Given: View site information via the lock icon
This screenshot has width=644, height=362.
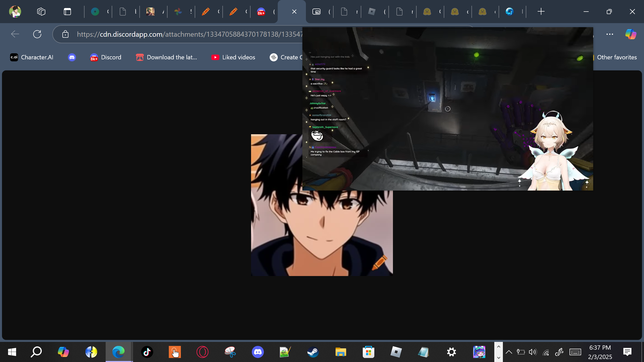Looking at the screenshot, I should [x=65, y=34].
